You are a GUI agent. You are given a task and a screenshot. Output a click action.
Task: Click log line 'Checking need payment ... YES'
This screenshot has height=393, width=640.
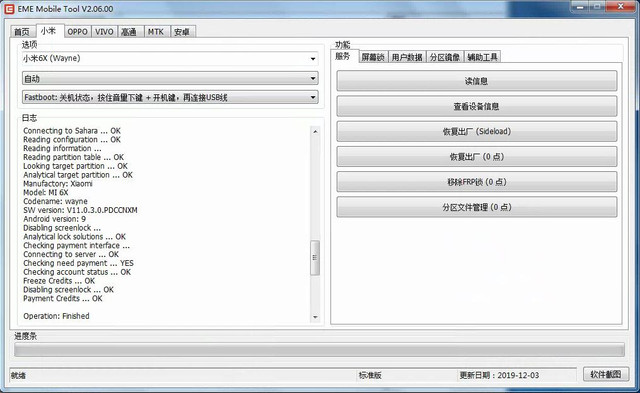click(78, 263)
